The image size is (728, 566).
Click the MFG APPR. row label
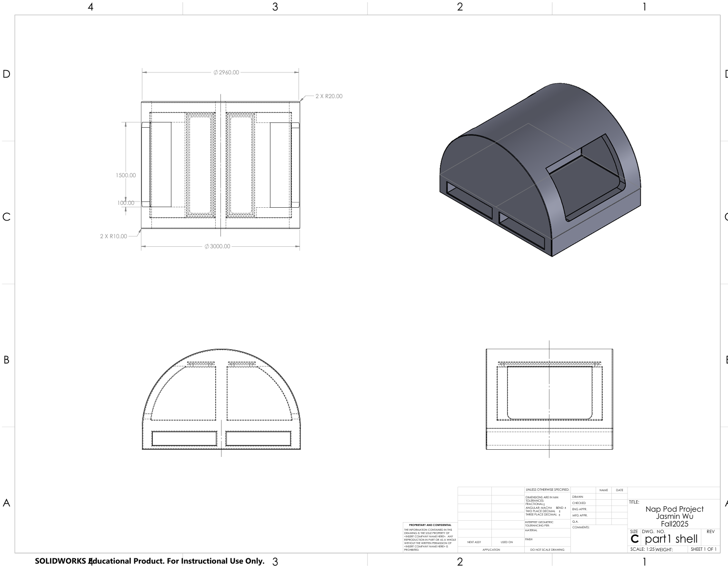[x=580, y=515]
